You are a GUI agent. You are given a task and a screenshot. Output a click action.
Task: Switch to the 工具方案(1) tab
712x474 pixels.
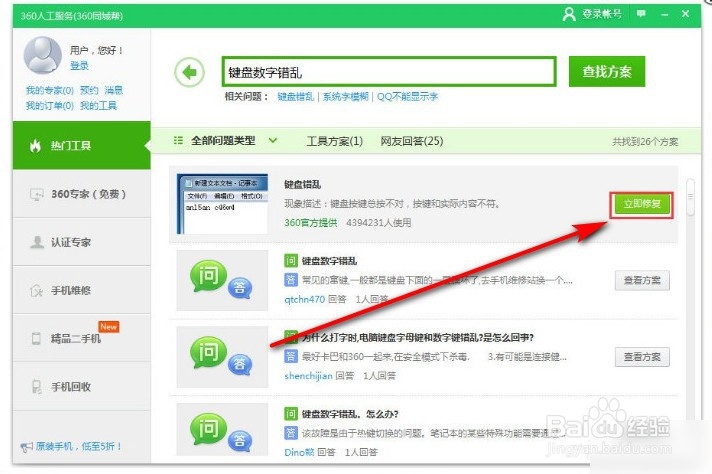[335, 141]
